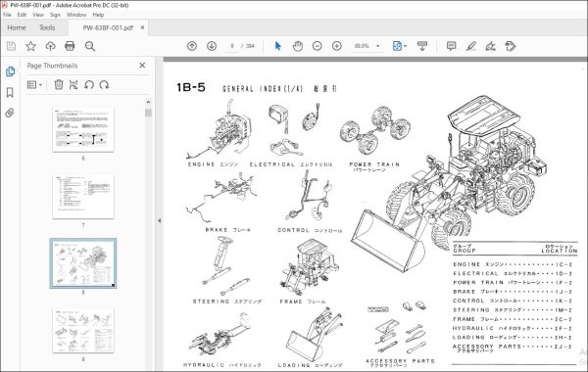The width and height of the screenshot is (588, 372).
Task: Select the highlighter pen tool
Action: point(471,46)
